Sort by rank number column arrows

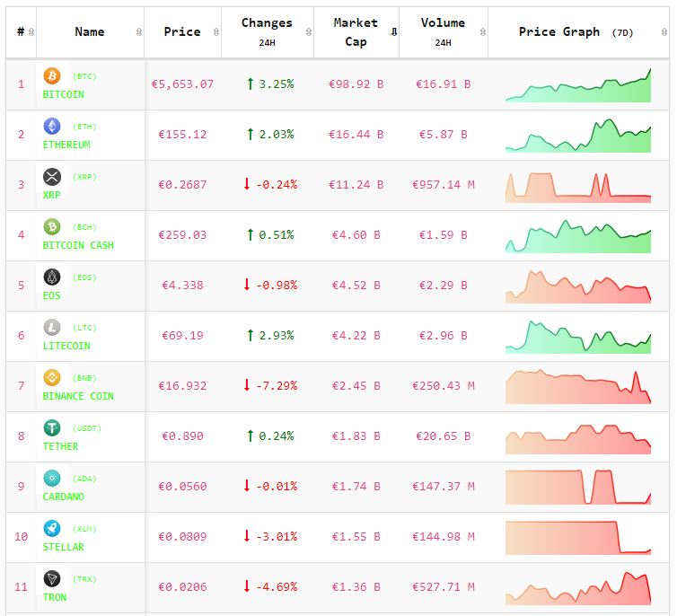32,32
